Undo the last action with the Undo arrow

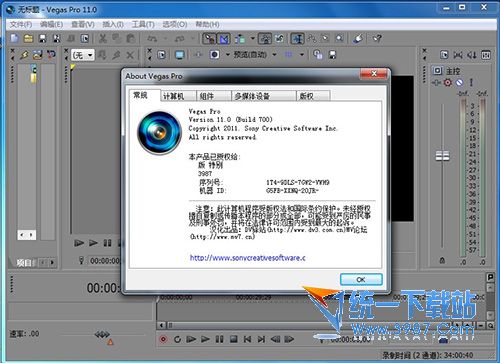coord(152,39)
